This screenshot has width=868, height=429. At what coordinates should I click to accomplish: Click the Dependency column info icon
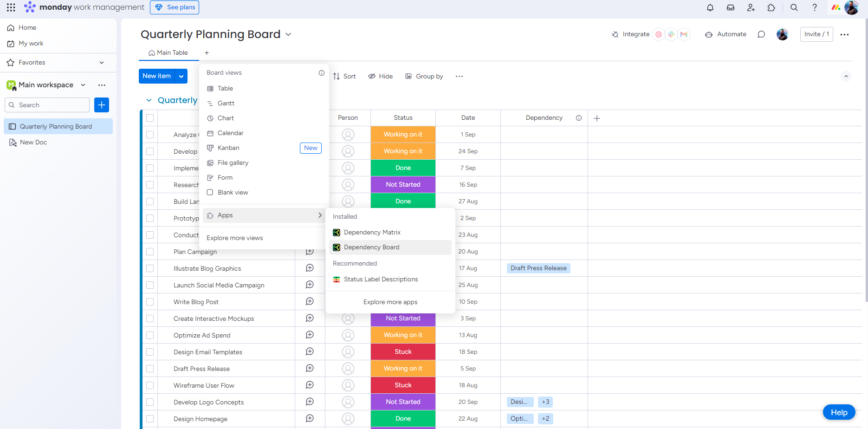click(x=578, y=118)
